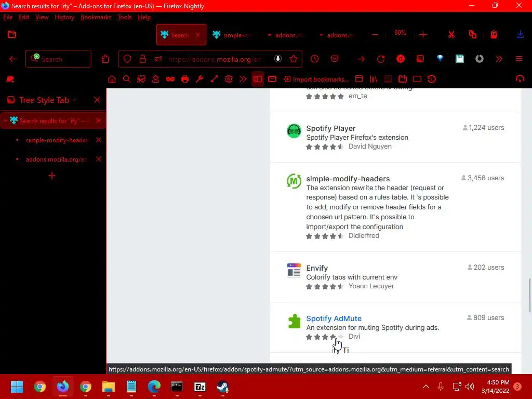Open Steam from the taskbar

pyautogui.click(x=222, y=387)
